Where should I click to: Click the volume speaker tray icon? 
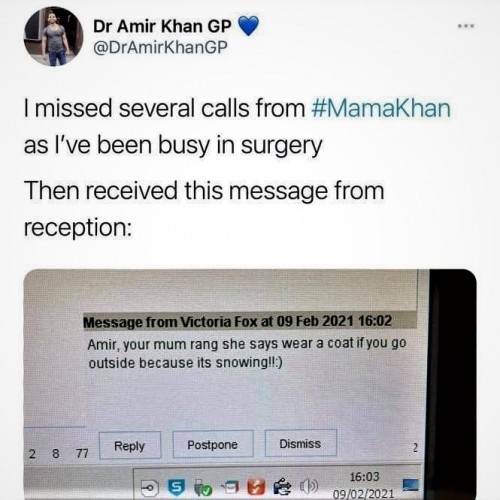tap(310, 486)
